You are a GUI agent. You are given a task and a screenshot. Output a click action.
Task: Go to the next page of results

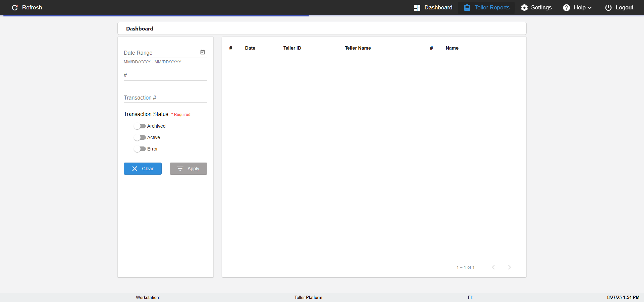point(509,267)
